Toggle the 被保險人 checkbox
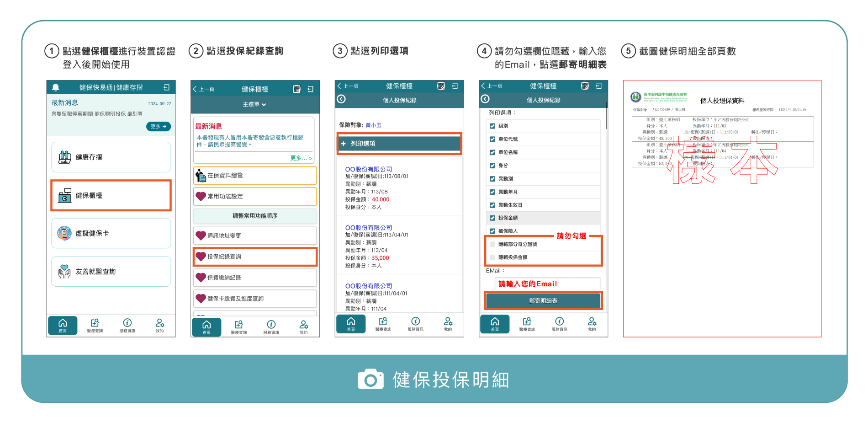Screen dimensions: 868x423 coord(492,231)
